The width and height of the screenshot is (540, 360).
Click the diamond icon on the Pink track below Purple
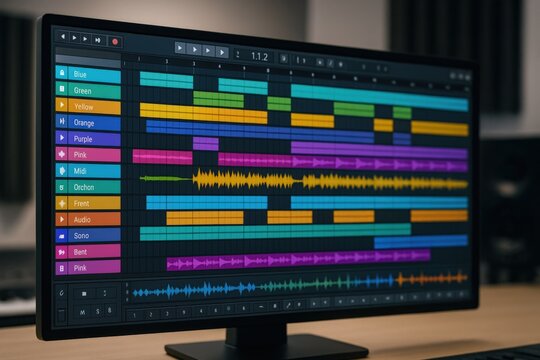pos(62,154)
